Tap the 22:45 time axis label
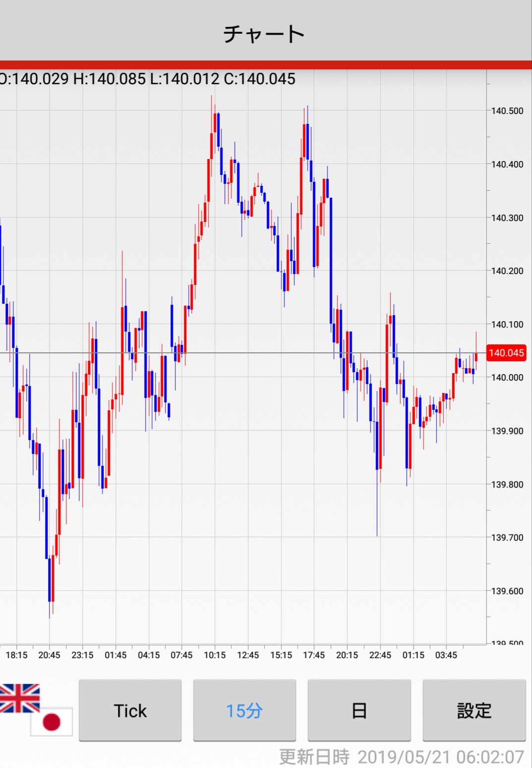The image size is (532, 768). coord(380,655)
